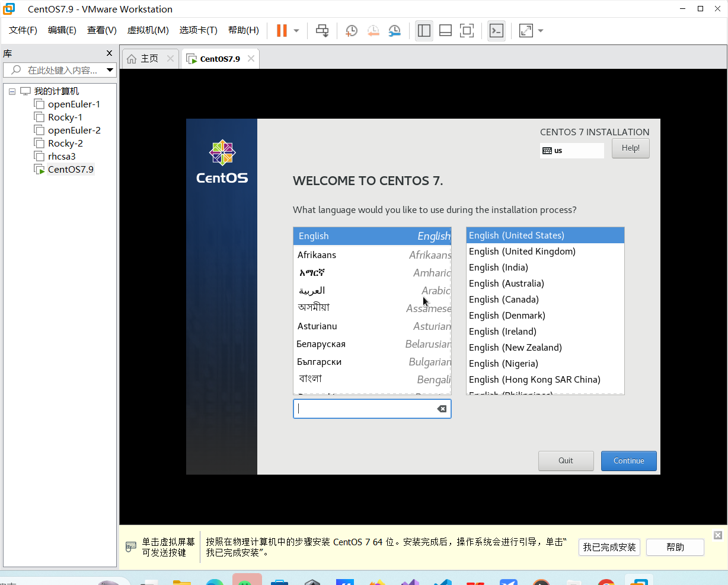Choose English (Canada) locale
Screen dimensions: 728x585
(x=545, y=300)
